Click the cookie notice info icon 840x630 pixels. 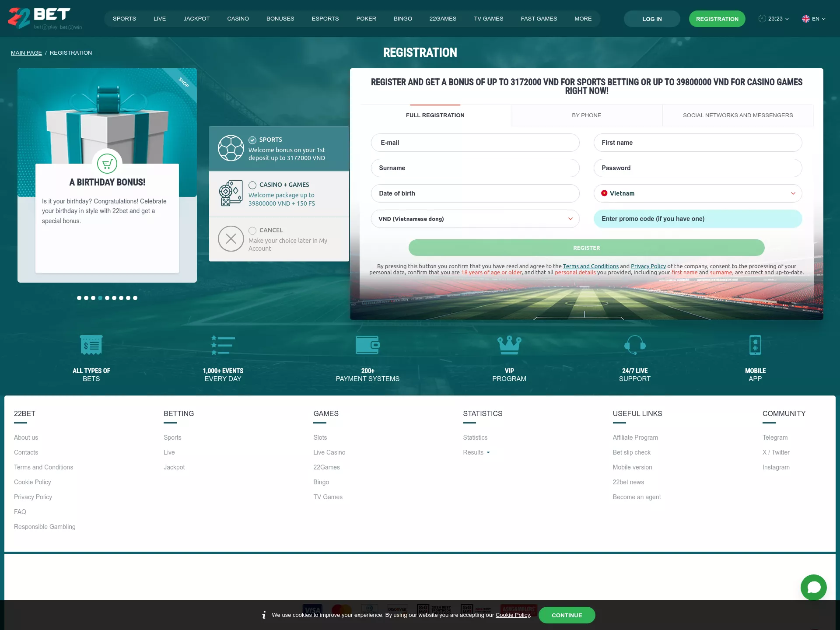pos(264,615)
